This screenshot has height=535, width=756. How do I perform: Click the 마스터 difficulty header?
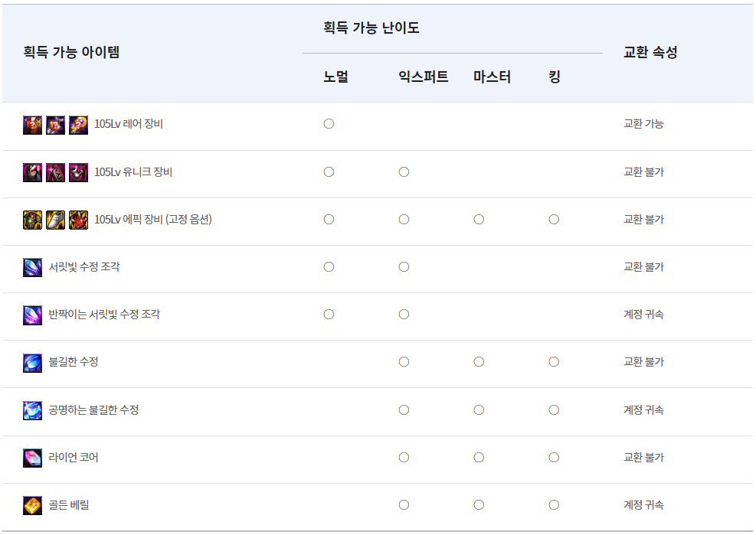(x=492, y=77)
